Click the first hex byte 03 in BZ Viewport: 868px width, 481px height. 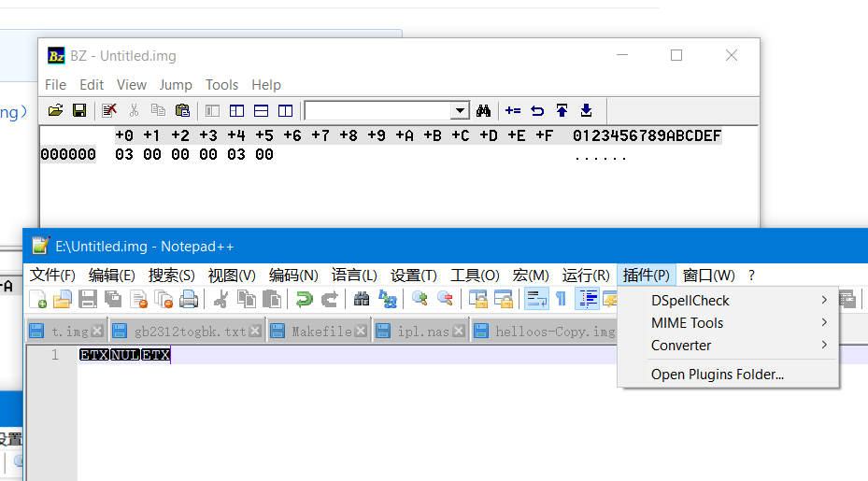tap(124, 154)
